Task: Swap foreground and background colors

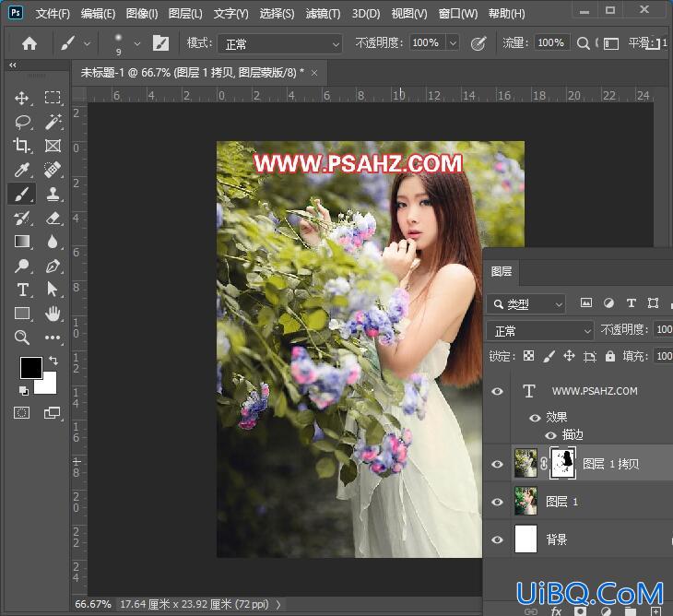Action: (x=53, y=361)
